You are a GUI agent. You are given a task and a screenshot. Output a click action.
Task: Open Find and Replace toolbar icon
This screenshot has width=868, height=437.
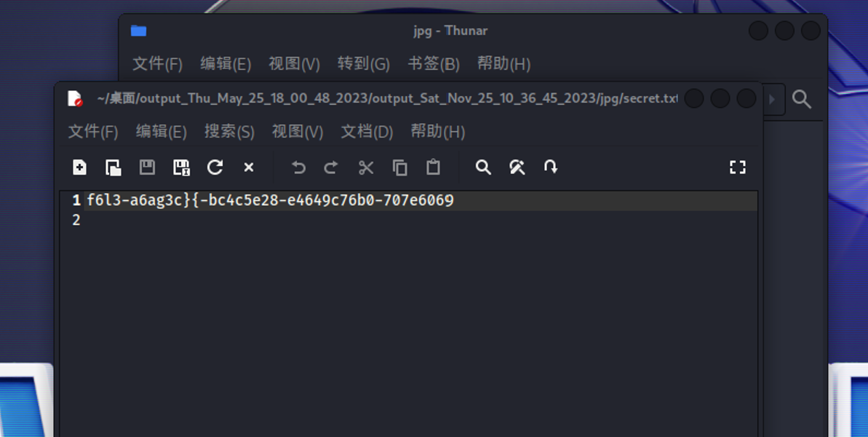[x=517, y=168]
